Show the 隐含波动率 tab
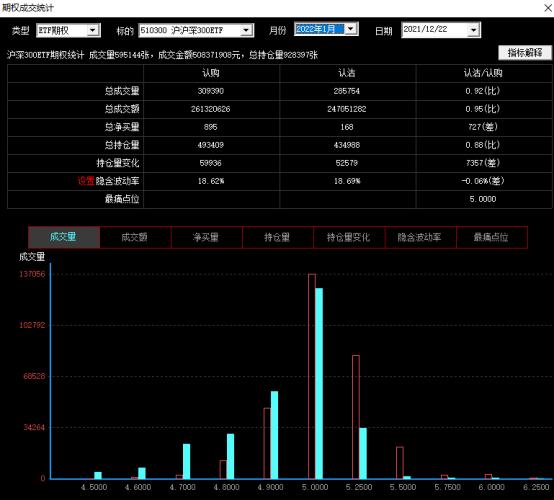 (420, 237)
